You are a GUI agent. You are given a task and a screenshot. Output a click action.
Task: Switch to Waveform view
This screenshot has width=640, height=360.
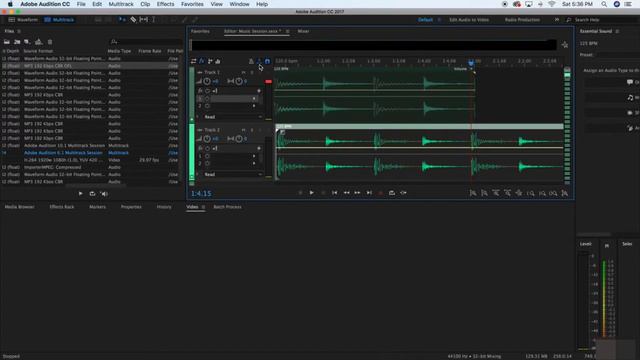(x=23, y=20)
